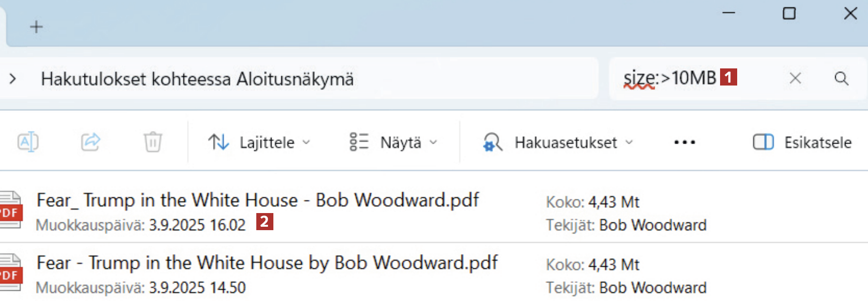The height and width of the screenshot is (301, 868).
Task: Maximize the File Explorer window
Action: (x=789, y=13)
